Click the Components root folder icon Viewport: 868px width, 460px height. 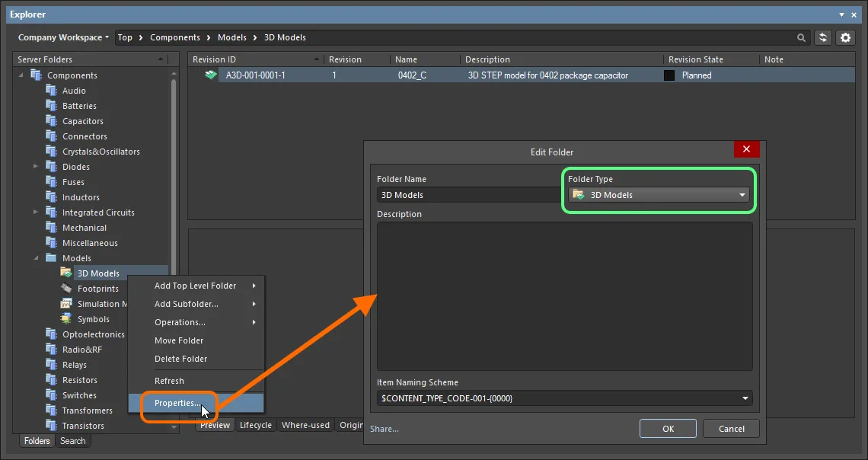37,75
